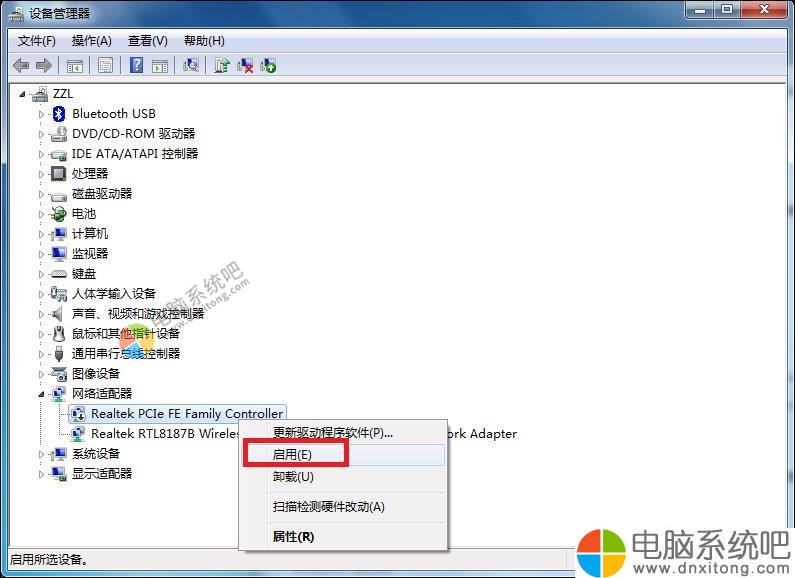Click the scan for hardware changes icon

pos(191,65)
